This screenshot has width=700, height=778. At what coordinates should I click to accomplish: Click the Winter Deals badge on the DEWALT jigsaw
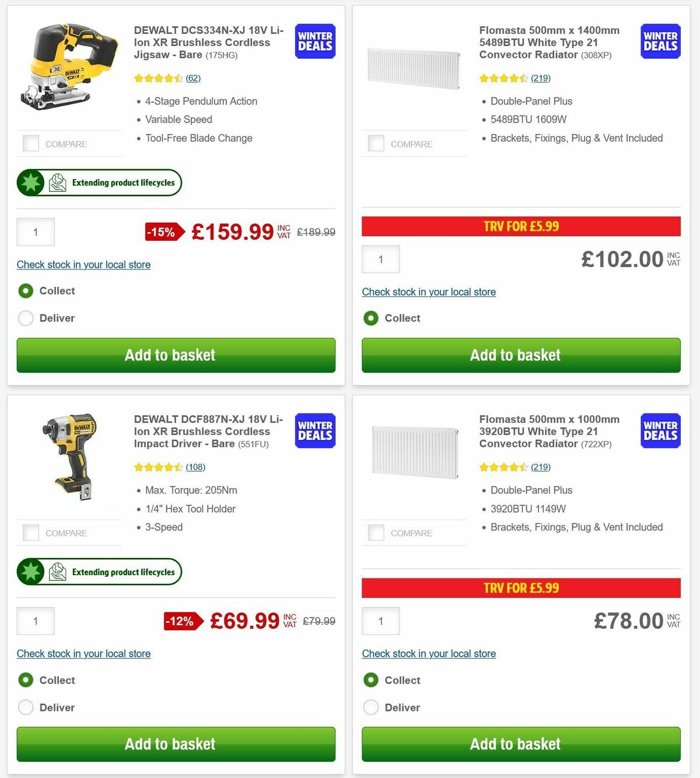coord(314,41)
